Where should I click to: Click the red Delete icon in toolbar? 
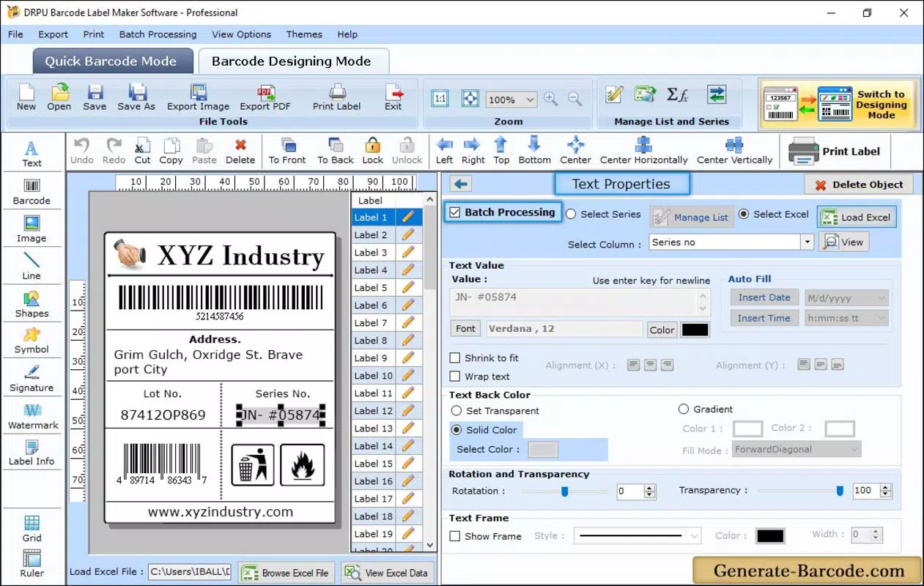click(240, 146)
